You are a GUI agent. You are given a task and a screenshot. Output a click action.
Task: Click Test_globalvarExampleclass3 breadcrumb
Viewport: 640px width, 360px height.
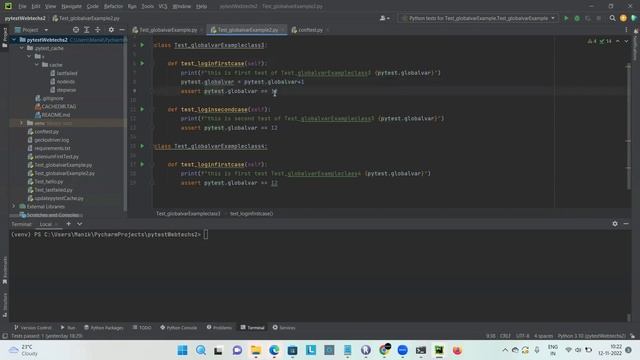tap(188, 213)
